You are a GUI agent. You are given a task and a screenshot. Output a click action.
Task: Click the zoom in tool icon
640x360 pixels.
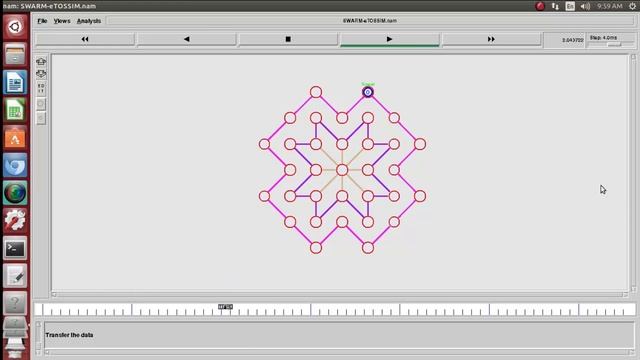[41, 62]
